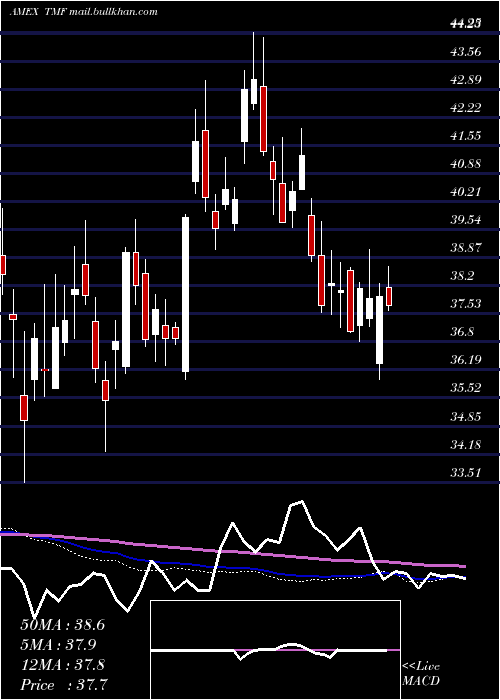Click the 'AMEX TMF mail.bullkhan.com' header text
The width and height of the screenshot is (500, 700).
coord(83,12)
